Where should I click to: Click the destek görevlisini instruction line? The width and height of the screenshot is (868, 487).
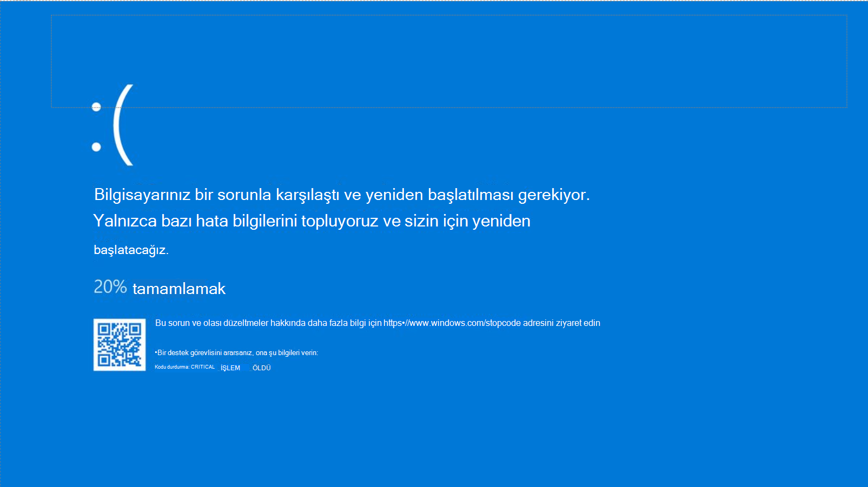pyautogui.click(x=237, y=351)
